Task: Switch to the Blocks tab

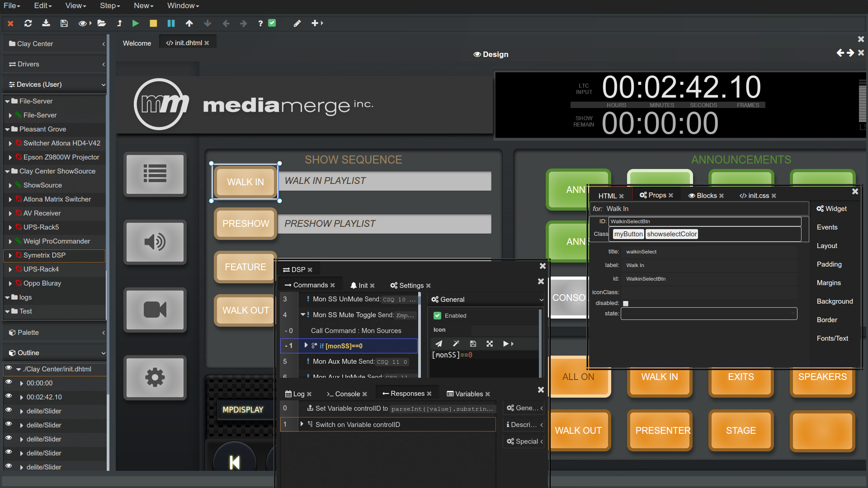Action: point(706,196)
